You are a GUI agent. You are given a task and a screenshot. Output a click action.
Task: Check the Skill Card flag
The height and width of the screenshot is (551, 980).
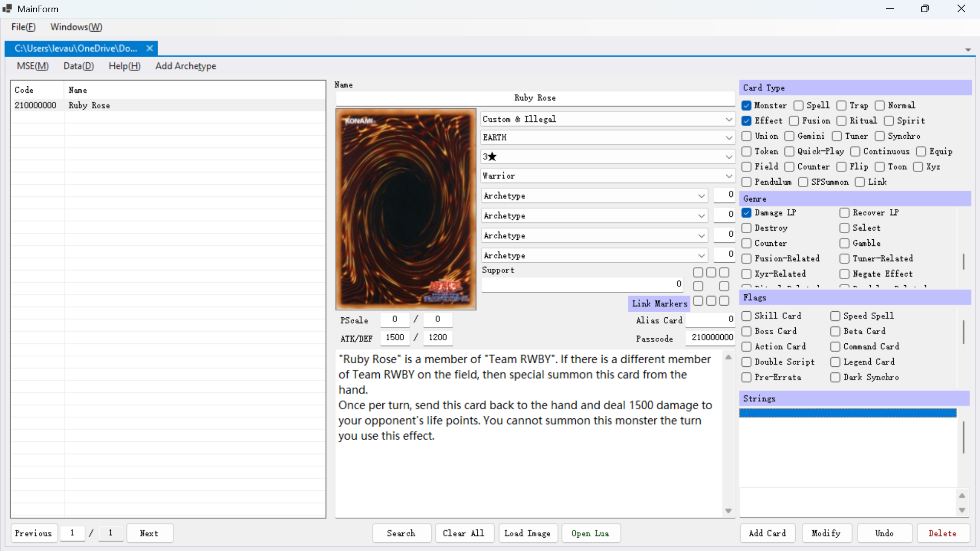pos(747,316)
